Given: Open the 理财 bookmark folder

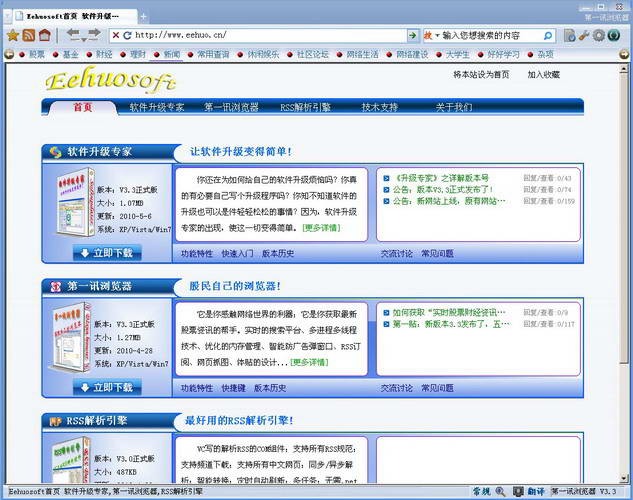Looking at the screenshot, I should (133, 54).
